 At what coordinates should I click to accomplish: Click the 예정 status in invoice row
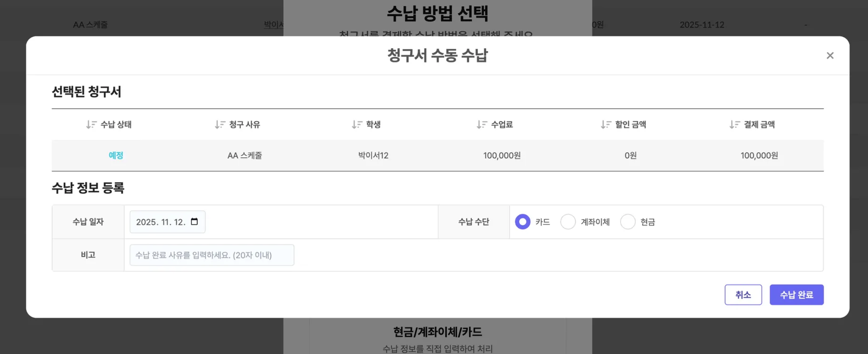point(116,155)
